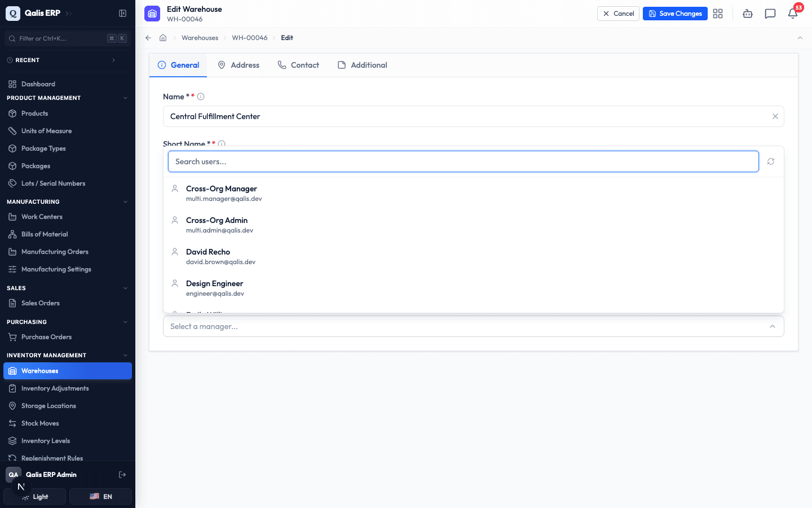Log out using the sign-out icon
812x508 pixels.
[122, 475]
